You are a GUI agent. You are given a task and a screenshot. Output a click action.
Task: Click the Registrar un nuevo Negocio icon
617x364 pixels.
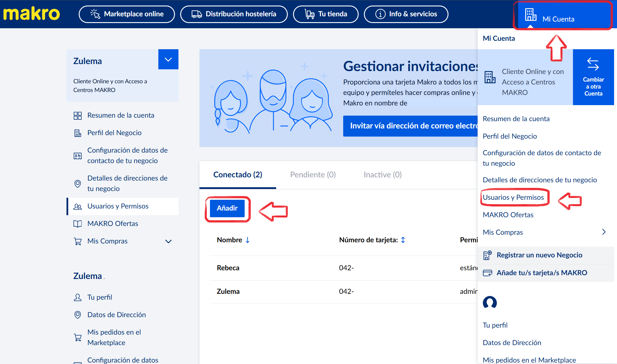click(488, 255)
